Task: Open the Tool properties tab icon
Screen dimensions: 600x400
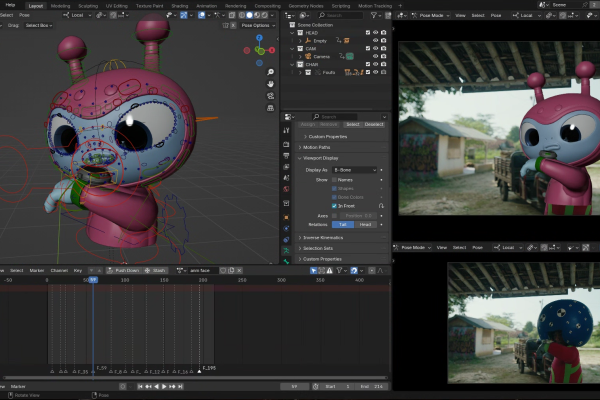Action: click(286, 130)
